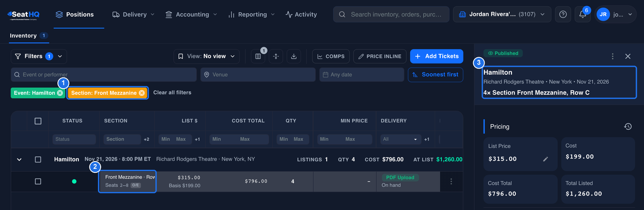Click the +1 next to Delivery filter
644x210 pixels.
coord(427,139)
